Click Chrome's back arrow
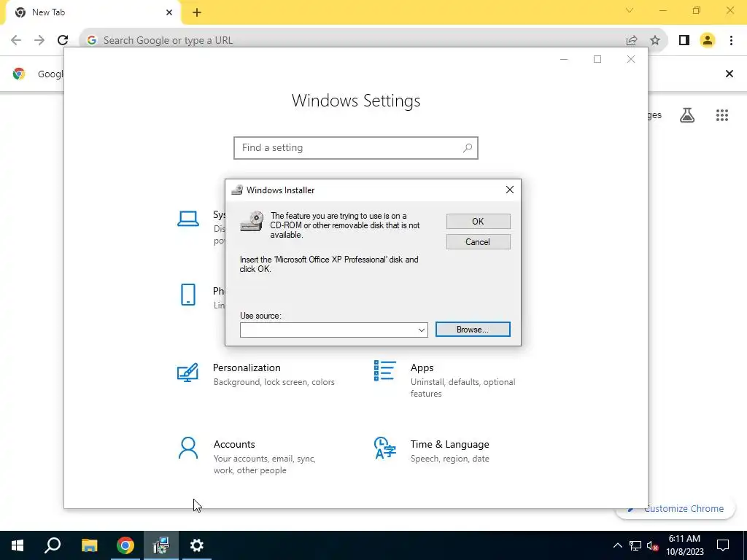 16,40
